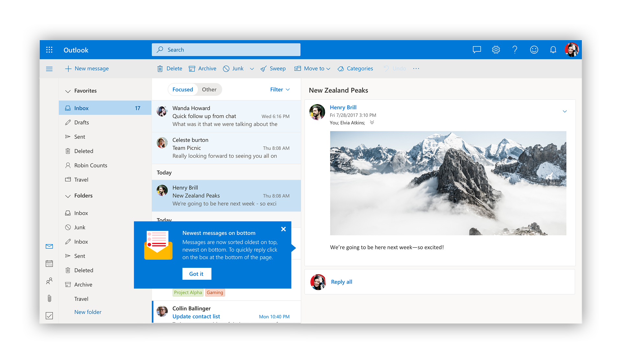
Task: Sweep messages with the broom icon
Action: coord(273,69)
